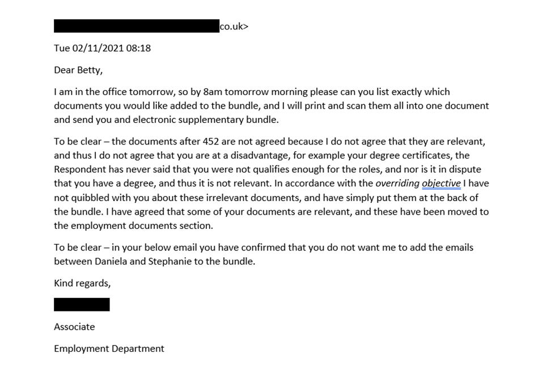
Task: Click the redacted sender email address bar
Action: point(136,26)
